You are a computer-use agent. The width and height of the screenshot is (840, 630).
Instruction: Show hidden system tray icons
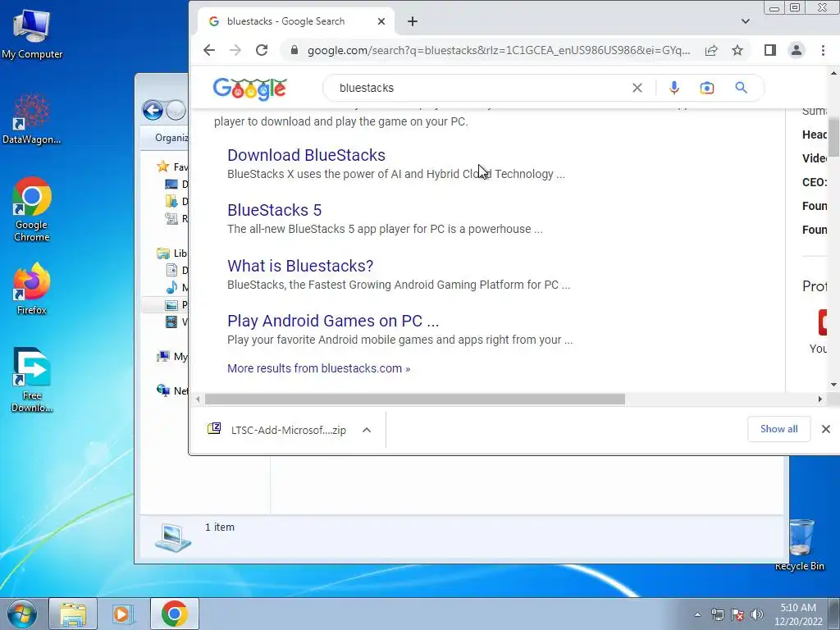coord(697,614)
